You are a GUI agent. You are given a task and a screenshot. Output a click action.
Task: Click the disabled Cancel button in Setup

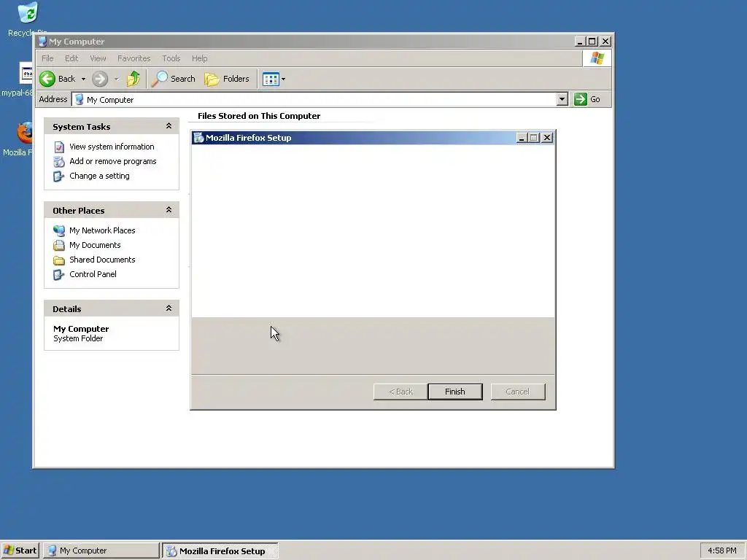coord(518,392)
